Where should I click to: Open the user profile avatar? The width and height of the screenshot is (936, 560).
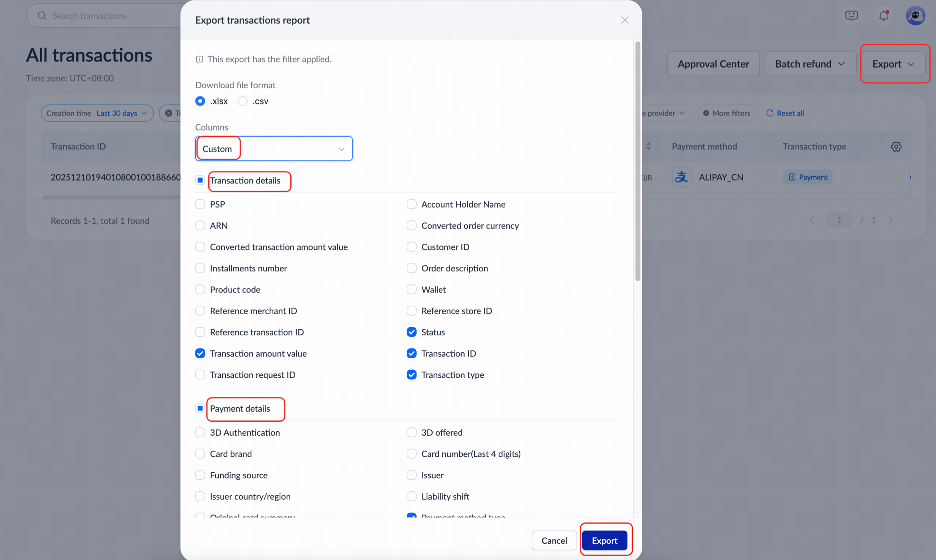[915, 16]
